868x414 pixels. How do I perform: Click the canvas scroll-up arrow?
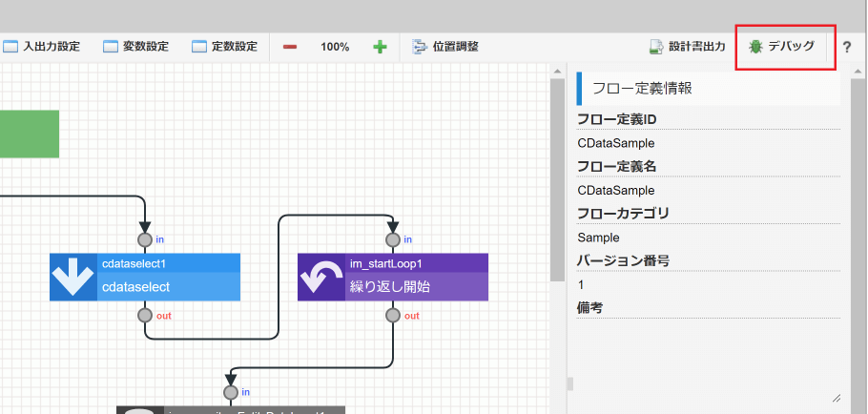(x=557, y=71)
